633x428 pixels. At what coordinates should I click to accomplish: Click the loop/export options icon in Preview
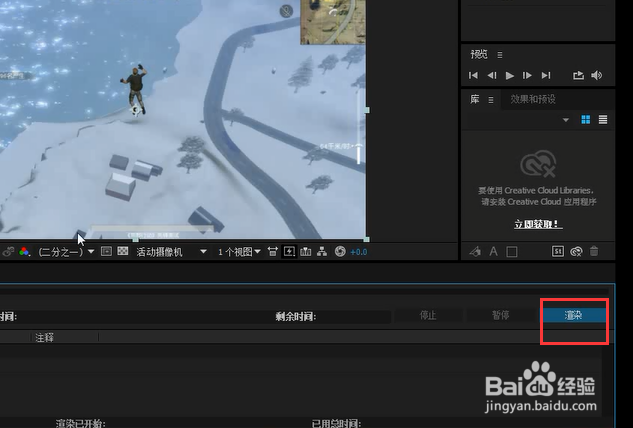[x=578, y=76]
